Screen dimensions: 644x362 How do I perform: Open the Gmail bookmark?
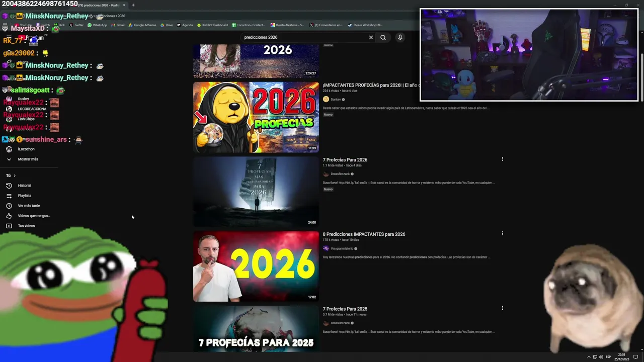[x=118, y=25]
